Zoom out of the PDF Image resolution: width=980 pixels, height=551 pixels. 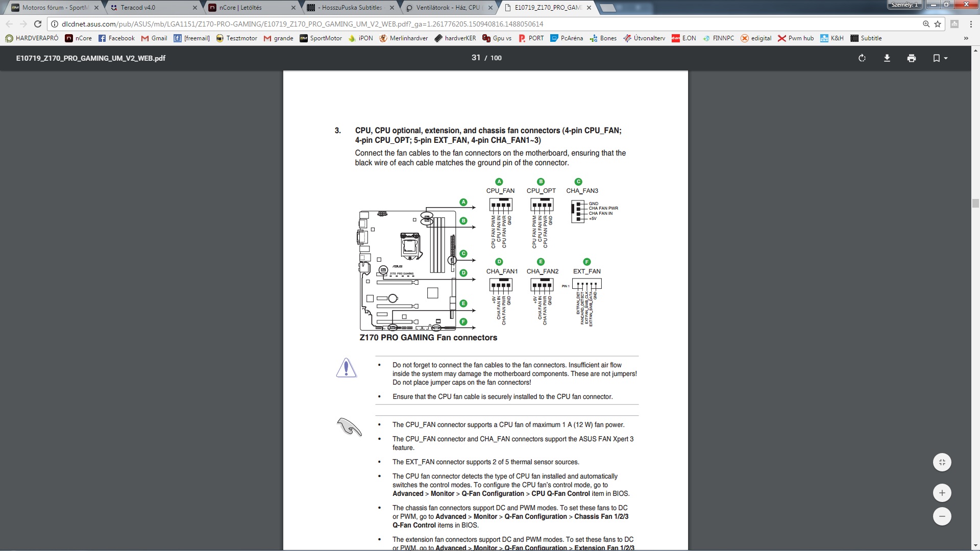[942, 516]
